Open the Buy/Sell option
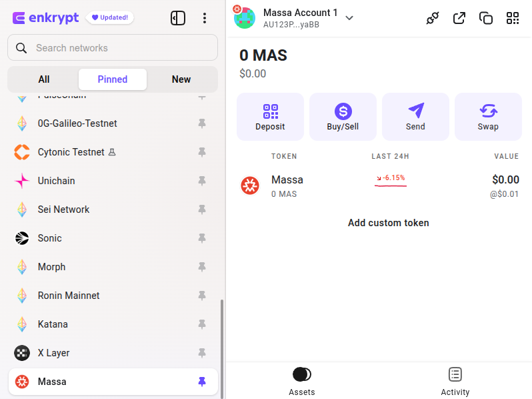Screen dimensions: 532x399 (x=343, y=117)
